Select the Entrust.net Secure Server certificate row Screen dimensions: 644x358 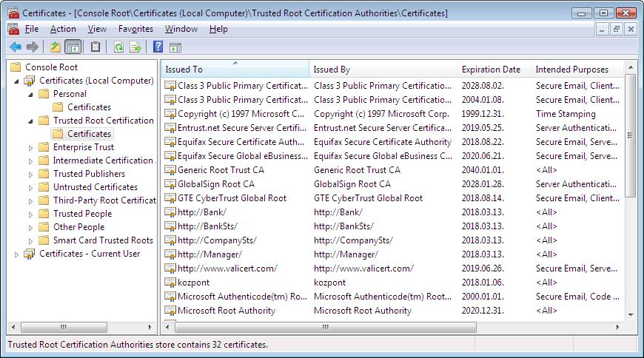pos(392,128)
